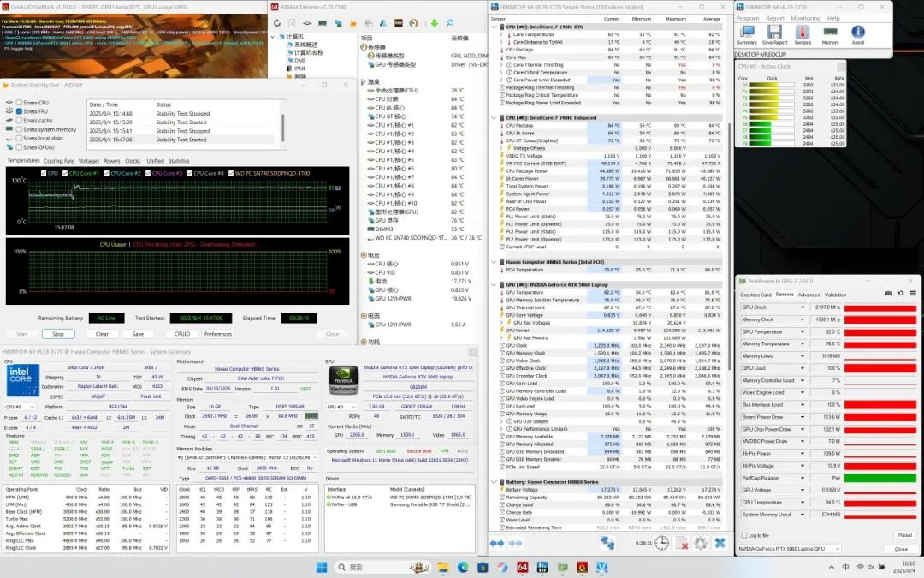The image size is (924, 578).
Task: Open the FurMark icon on the taskbar
Action: (583, 568)
